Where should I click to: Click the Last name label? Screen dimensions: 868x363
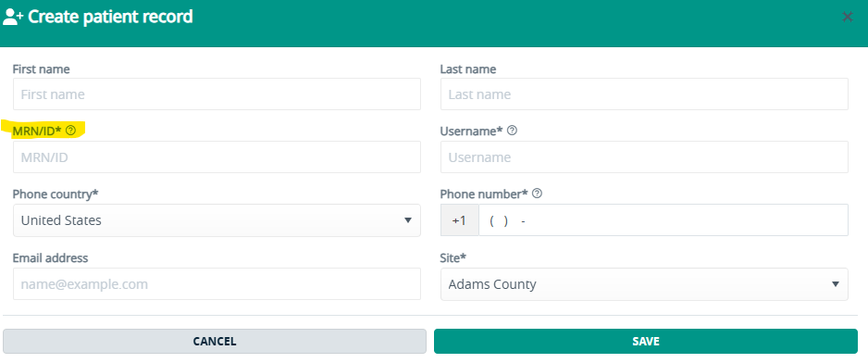(467, 69)
